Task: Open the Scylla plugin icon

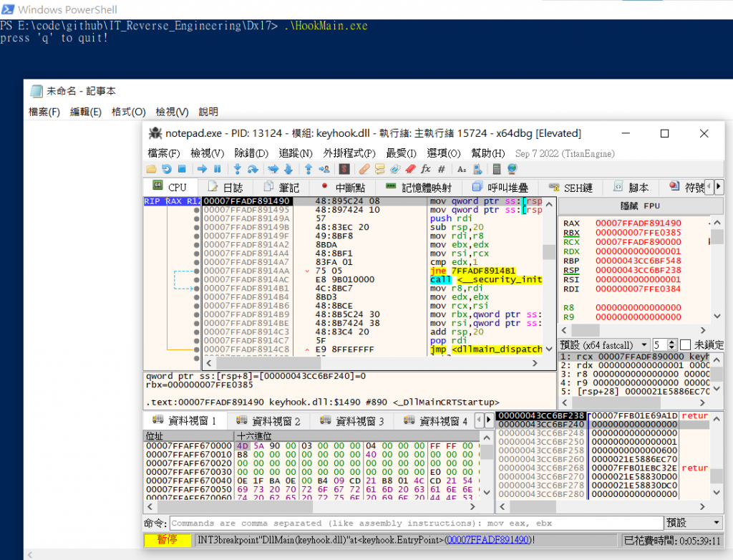Action: click(344, 169)
